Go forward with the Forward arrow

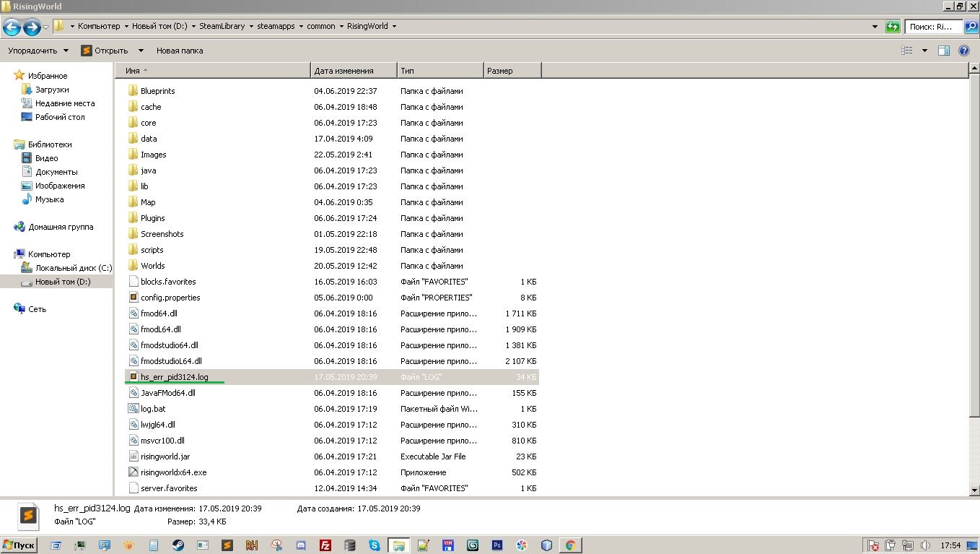[32, 27]
